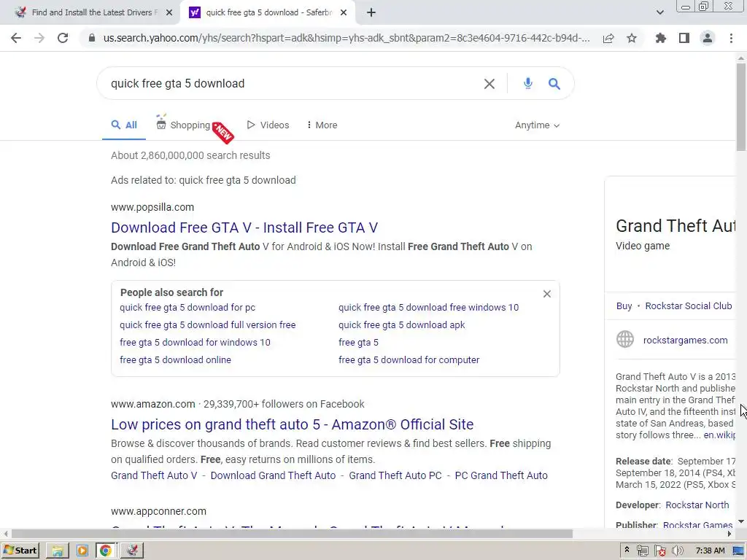Click 'quick free gta 5 download apk'

coord(402,324)
